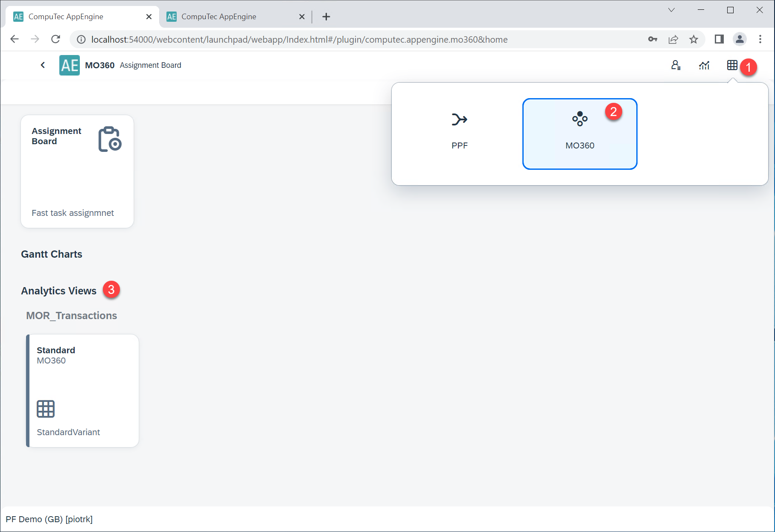Click the address bar URL field
775x532 pixels.
pos(299,39)
